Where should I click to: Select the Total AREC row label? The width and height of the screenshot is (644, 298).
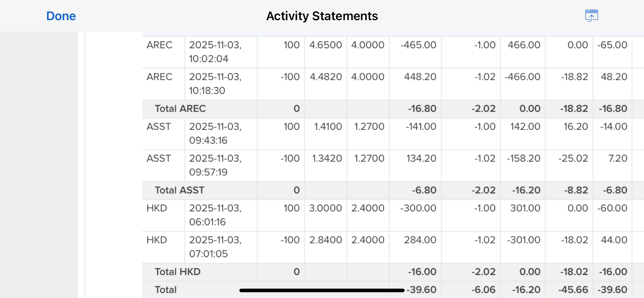click(x=180, y=109)
